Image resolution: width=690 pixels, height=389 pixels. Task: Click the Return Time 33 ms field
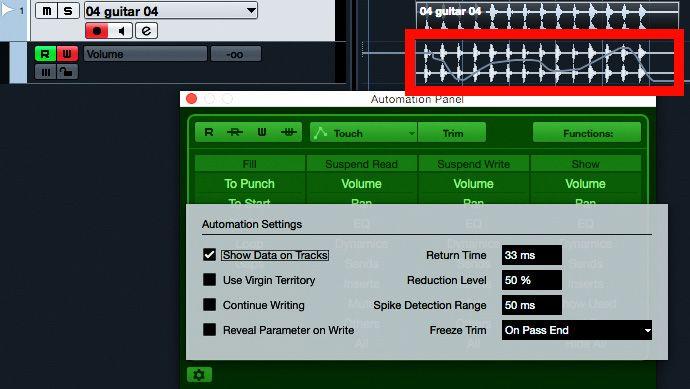(x=532, y=255)
